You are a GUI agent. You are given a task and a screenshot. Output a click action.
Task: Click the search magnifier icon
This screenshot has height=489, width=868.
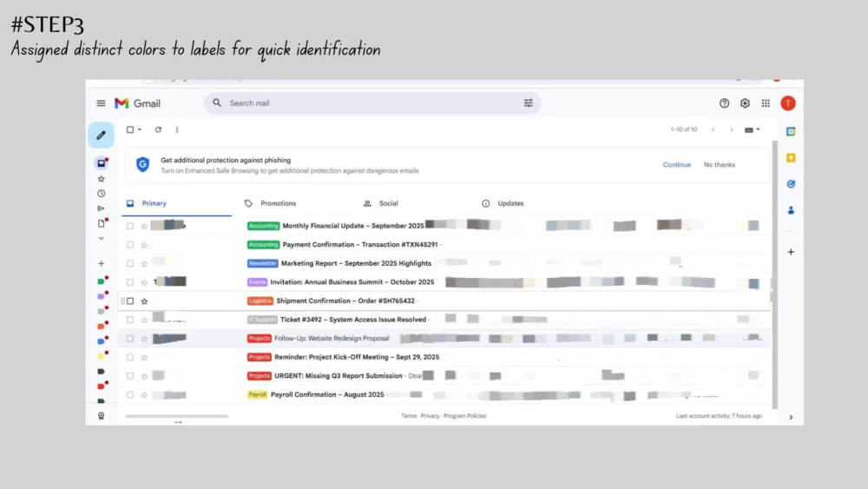pos(217,103)
